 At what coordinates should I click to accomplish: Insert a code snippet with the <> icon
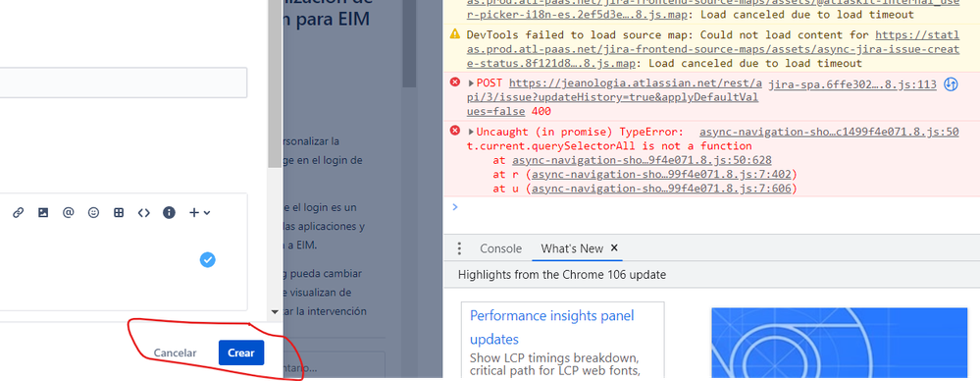[x=144, y=213]
